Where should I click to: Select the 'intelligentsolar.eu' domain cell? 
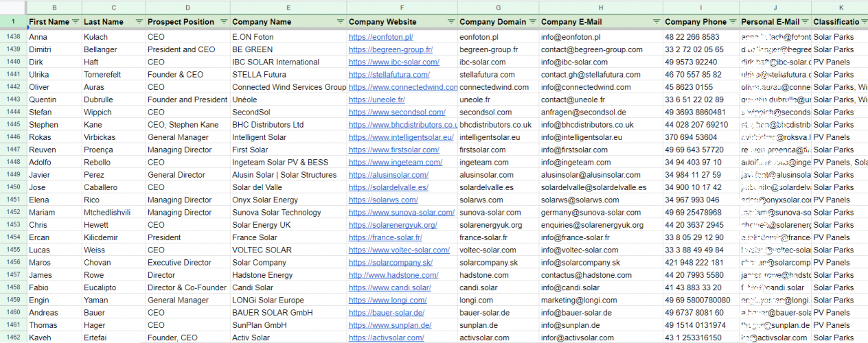pyautogui.click(x=498, y=137)
